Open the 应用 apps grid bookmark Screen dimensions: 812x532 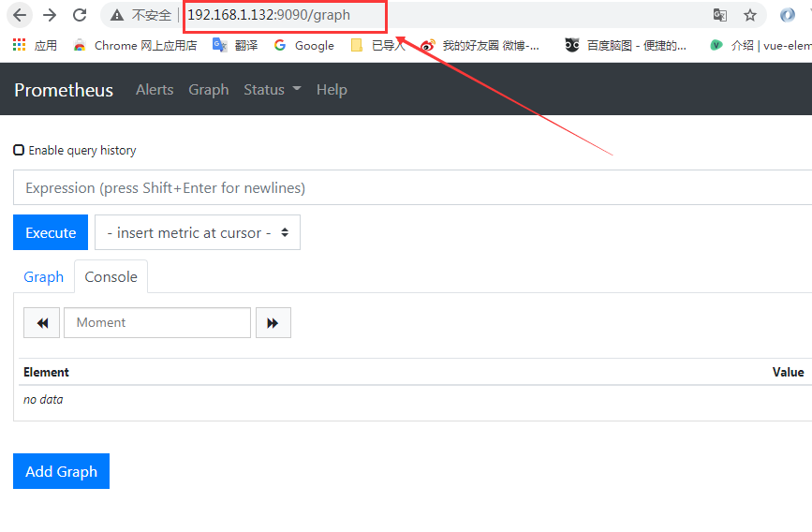click(x=35, y=46)
